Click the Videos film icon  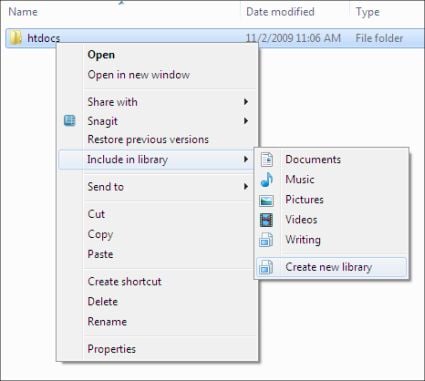[x=266, y=220]
